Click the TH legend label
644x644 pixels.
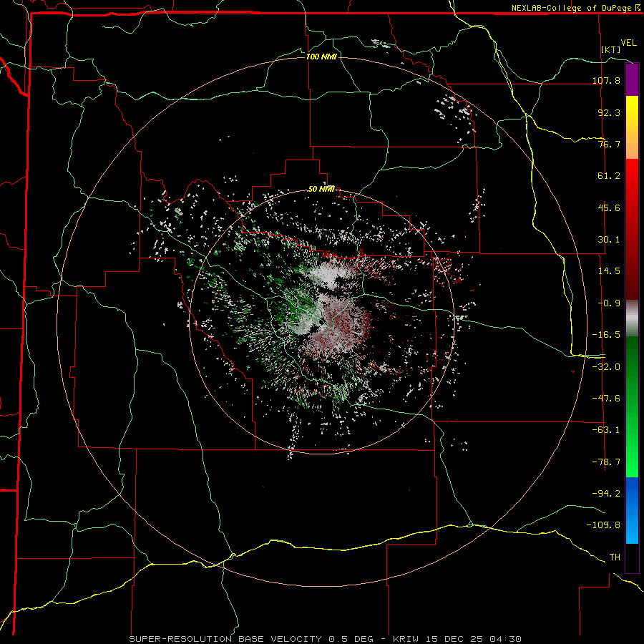pyautogui.click(x=615, y=557)
